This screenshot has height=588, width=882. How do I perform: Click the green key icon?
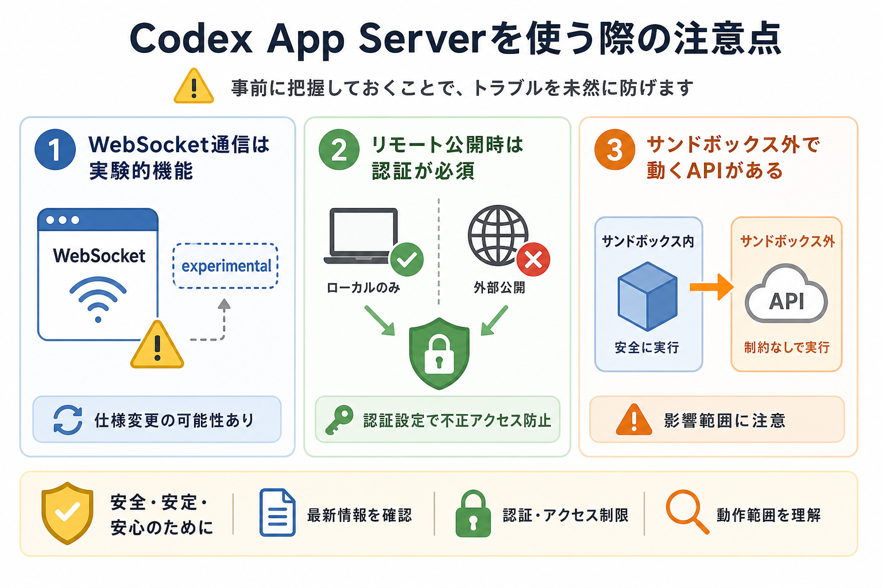click(339, 420)
